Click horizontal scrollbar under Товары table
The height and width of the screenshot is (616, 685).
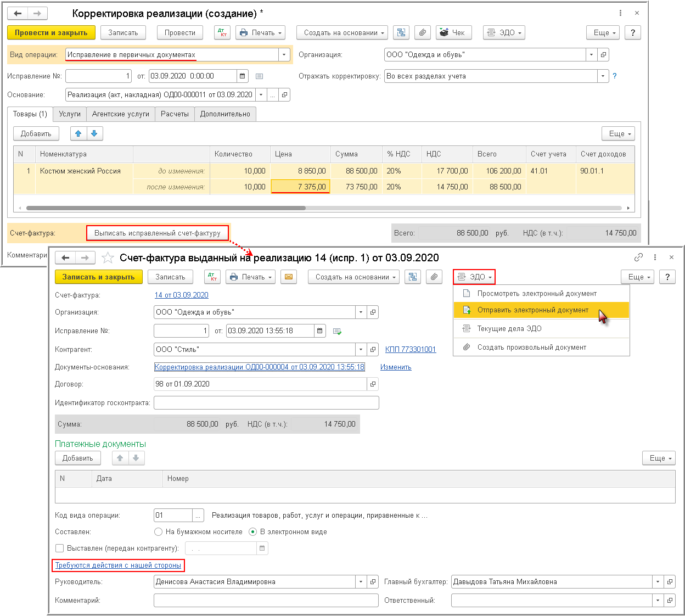click(166, 209)
